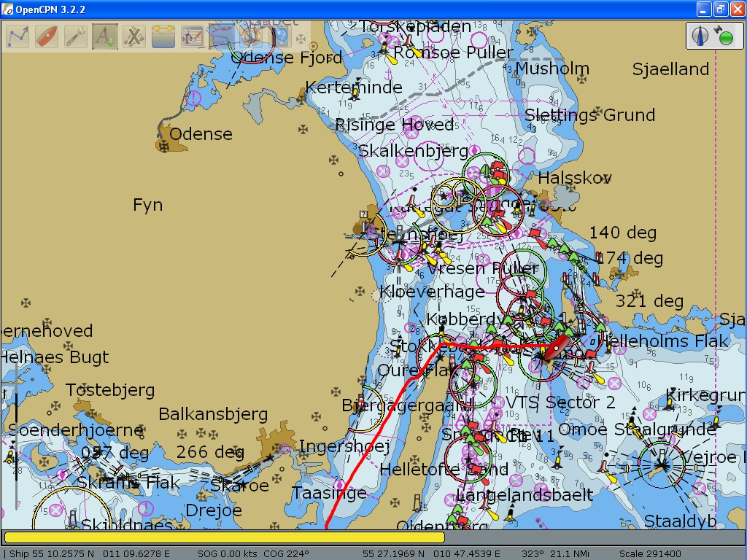The image size is (747, 560).
Task: Open the settings wrench toolbox
Action: pyautogui.click(x=75, y=36)
